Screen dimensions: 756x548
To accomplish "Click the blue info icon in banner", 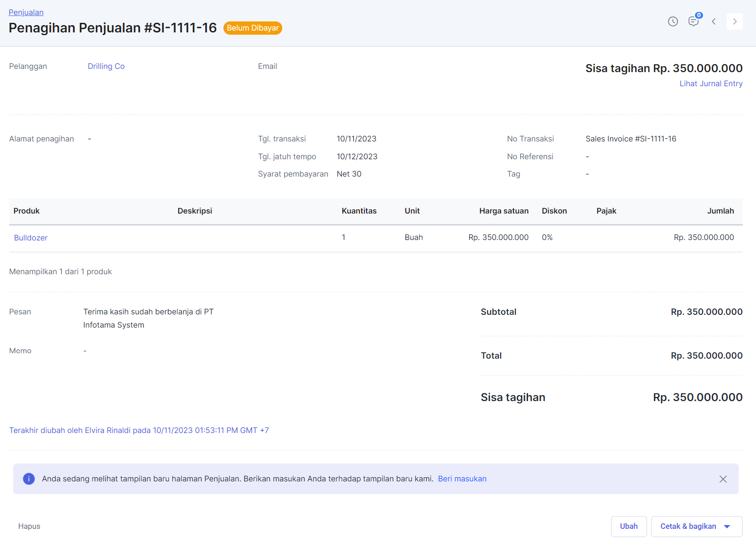I will pyautogui.click(x=29, y=479).
